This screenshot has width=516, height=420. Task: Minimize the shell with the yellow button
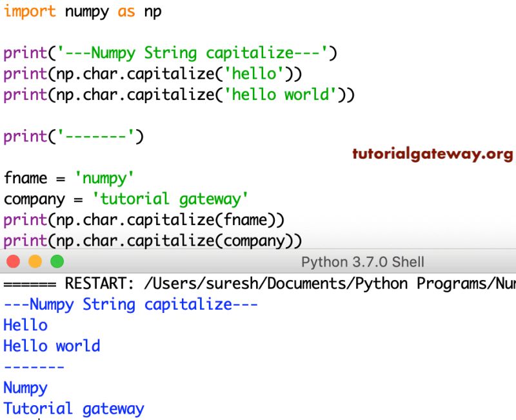click(x=34, y=262)
